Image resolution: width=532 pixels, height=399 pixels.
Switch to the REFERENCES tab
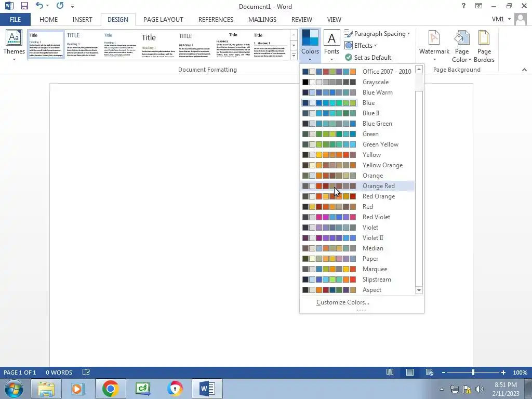(x=216, y=19)
